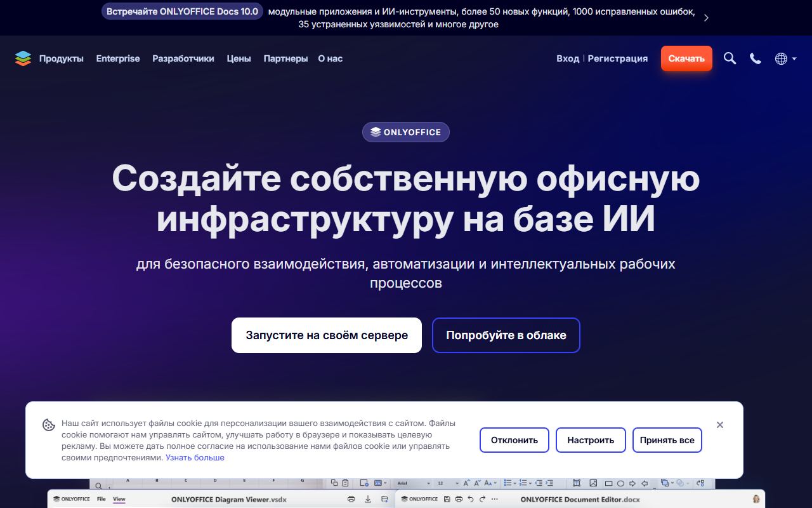812x508 pixels.
Task: Click the cookie icon in the banner
Action: pos(49,425)
